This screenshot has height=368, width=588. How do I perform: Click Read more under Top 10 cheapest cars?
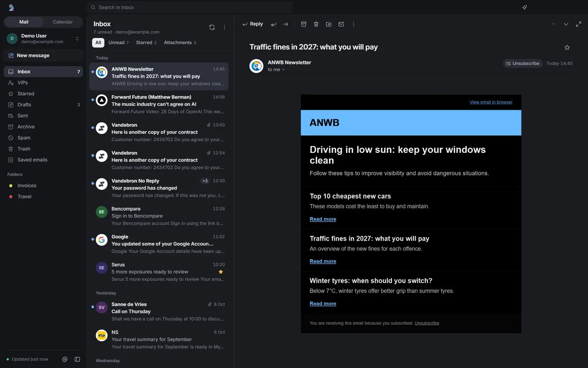pos(323,219)
